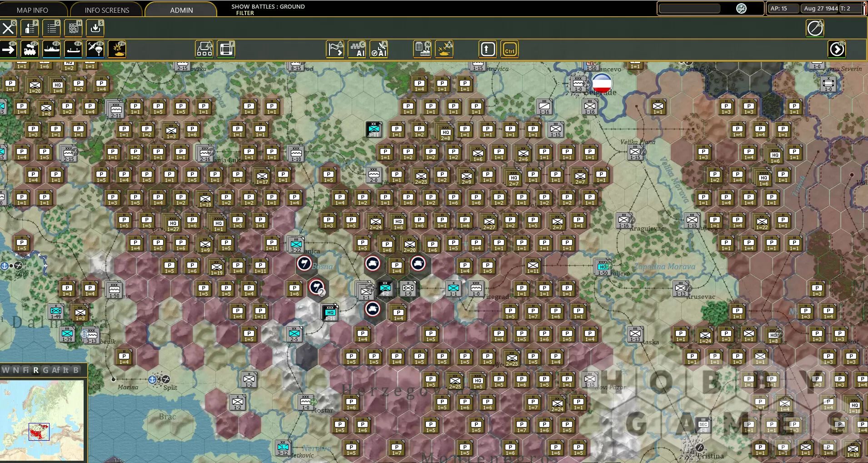
Task: Click the AI air assist icon (A)
Action: tap(379, 49)
